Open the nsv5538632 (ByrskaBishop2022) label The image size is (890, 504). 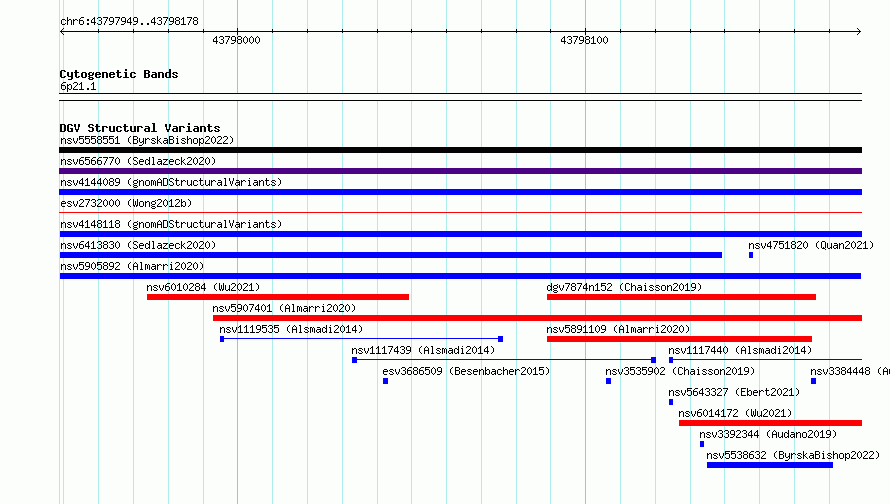tap(793, 455)
